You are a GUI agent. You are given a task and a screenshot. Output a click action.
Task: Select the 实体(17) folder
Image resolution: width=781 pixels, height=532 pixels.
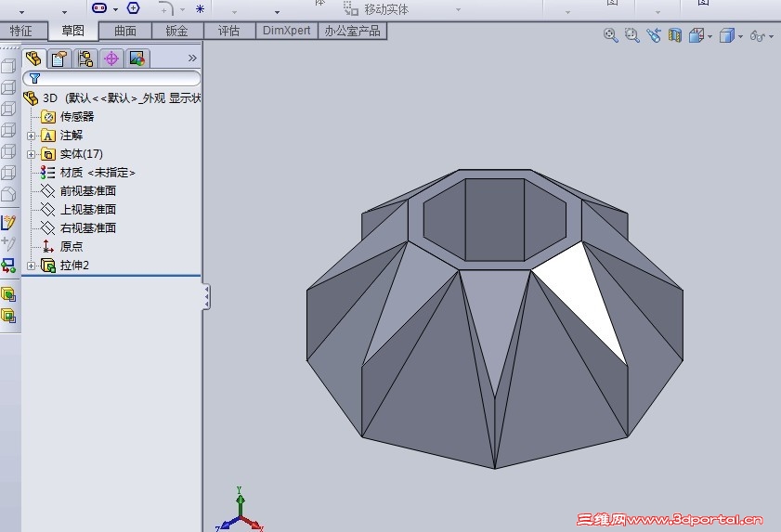click(72, 154)
